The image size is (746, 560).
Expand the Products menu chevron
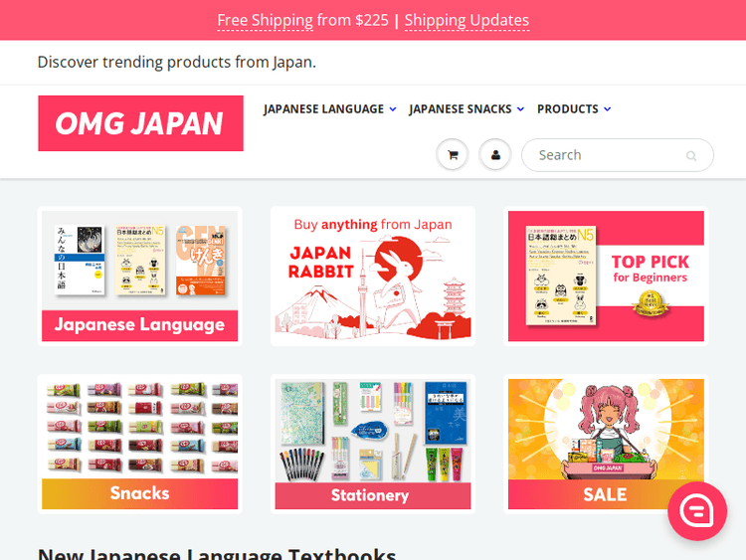[608, 109]
